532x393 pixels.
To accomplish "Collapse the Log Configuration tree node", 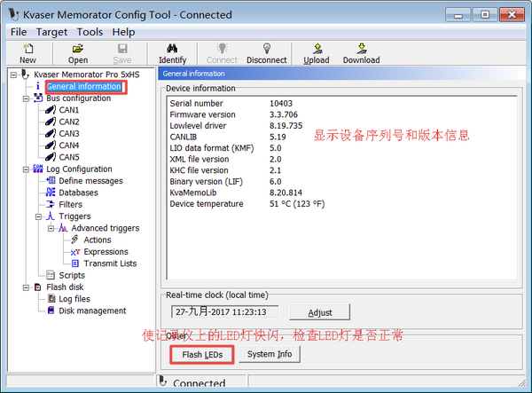I will (x=26, y=169).
